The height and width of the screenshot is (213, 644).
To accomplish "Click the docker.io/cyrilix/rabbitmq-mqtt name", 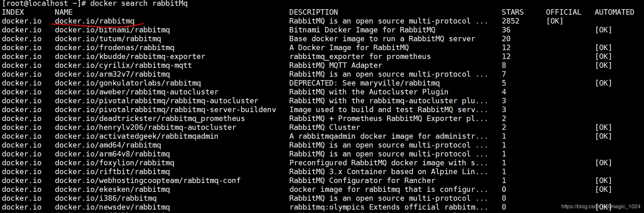I will (123, 65).
